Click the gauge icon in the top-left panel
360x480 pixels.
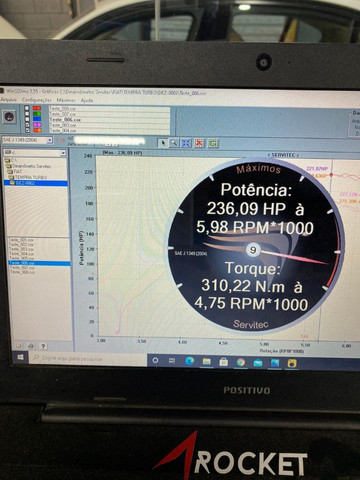9,117
